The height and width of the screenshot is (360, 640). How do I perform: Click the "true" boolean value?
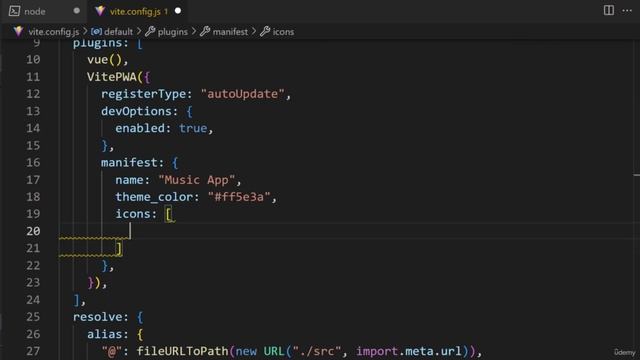[x=193, y=128]
